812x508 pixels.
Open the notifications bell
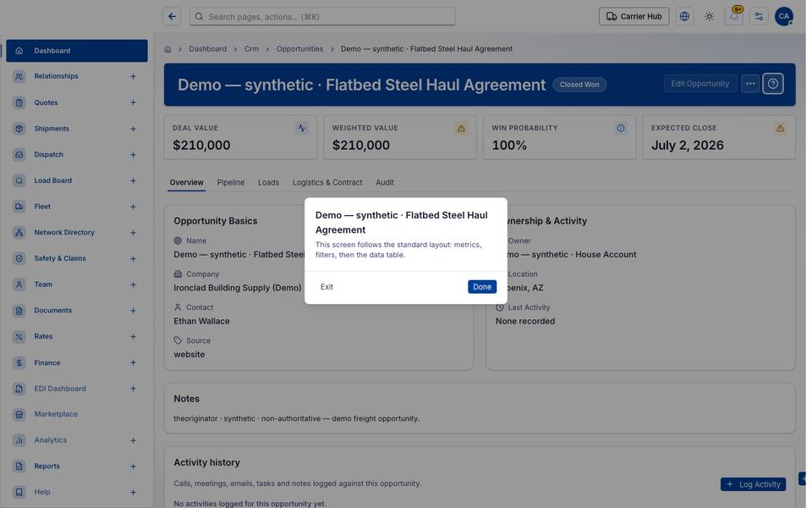click(x=734, y=17)
